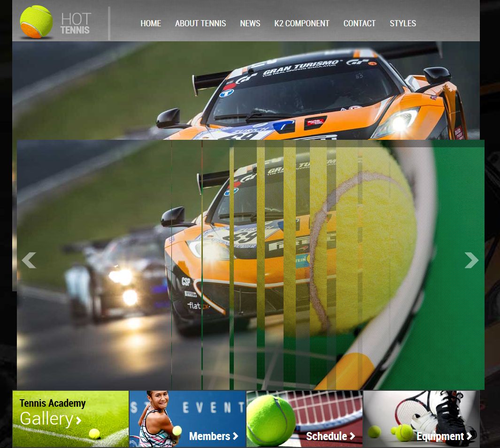Viewport: 500px width, 448px height.
Task: Open the K2 Component menu item
Action: pos(302,23)
